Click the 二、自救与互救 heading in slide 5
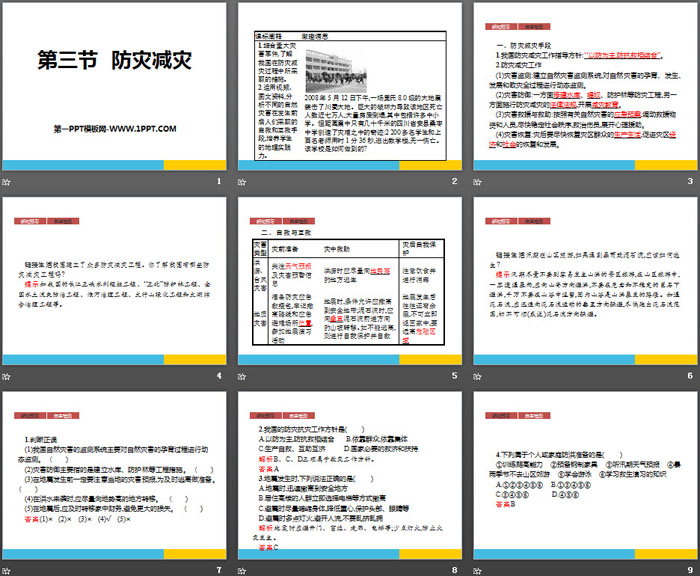The image size is (700, 576). pyautogui.click(x=286, y=233)
